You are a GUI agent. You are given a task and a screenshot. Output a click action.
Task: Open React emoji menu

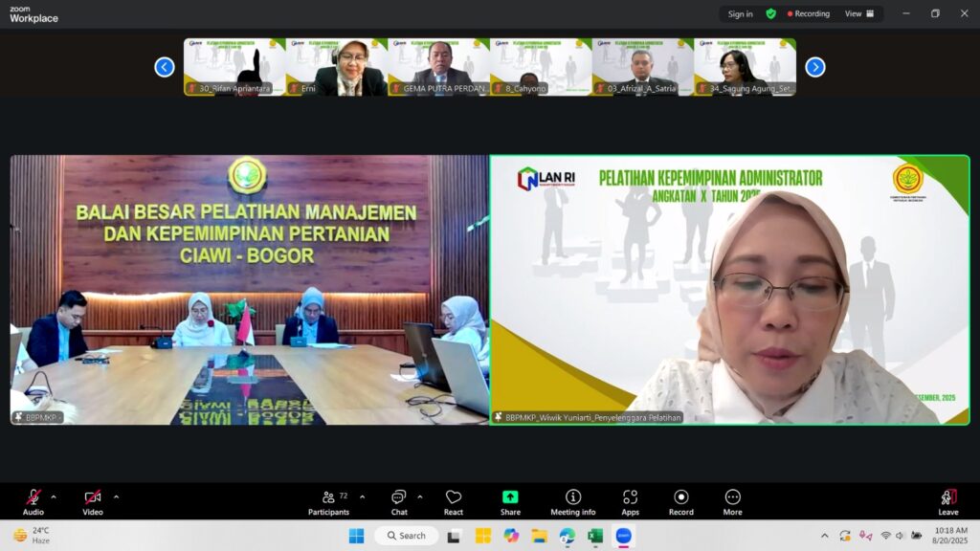[x=453, y=502]
